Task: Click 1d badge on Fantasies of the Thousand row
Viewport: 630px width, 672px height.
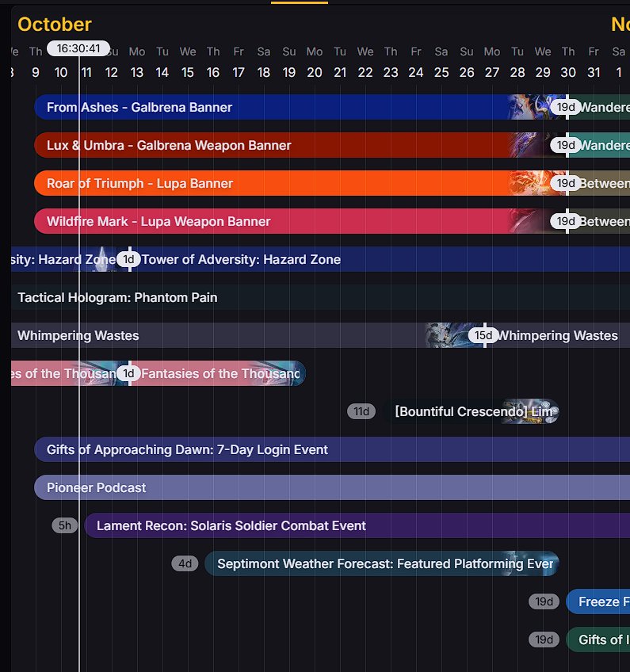Action: point(128,374)
